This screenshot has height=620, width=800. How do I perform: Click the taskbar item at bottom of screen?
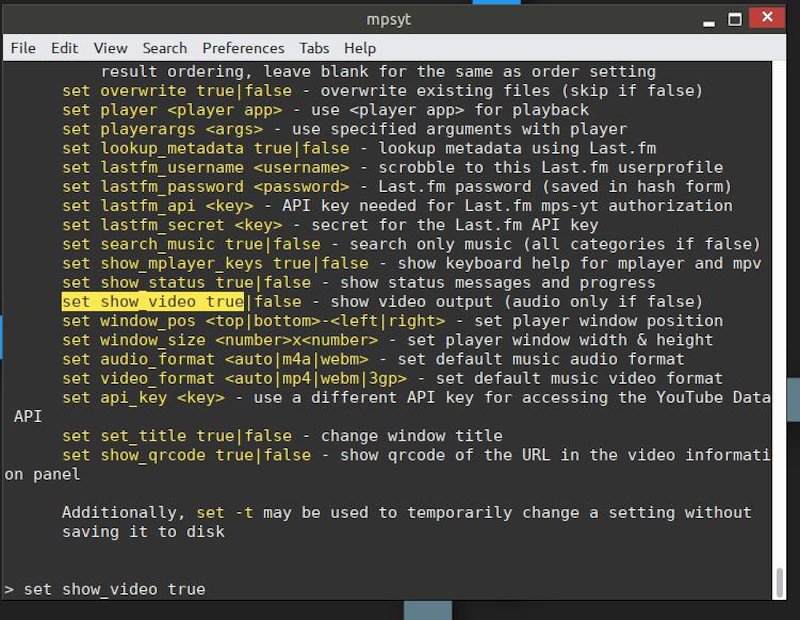[430, 612]
